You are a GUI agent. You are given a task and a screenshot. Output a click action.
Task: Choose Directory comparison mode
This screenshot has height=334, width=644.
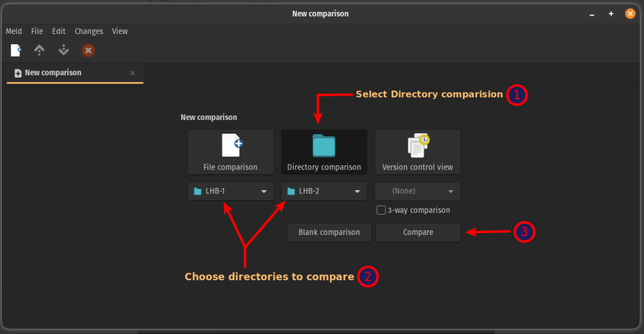tap(324, 152)
